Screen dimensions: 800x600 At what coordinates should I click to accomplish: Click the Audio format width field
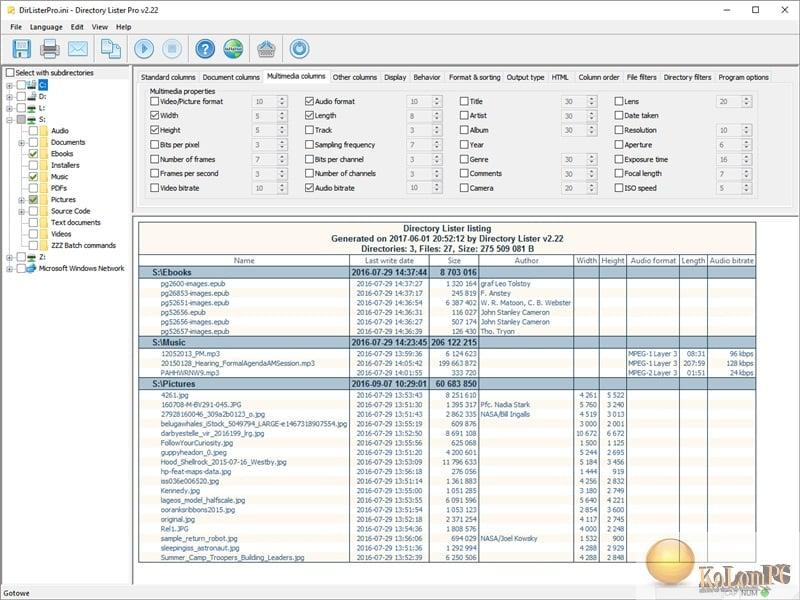click(x=419, y=102)
